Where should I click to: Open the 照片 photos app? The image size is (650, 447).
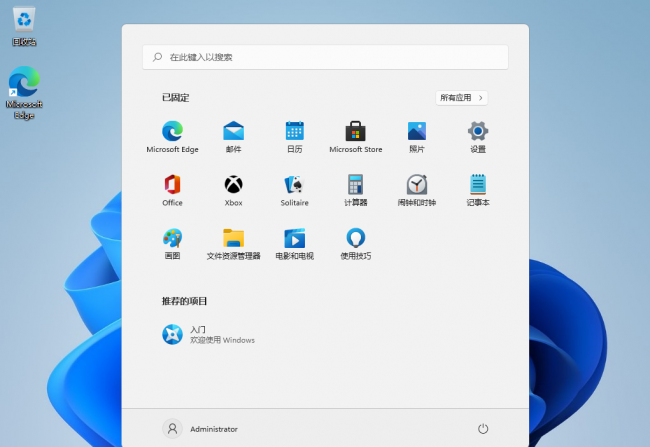pos(417,137)
